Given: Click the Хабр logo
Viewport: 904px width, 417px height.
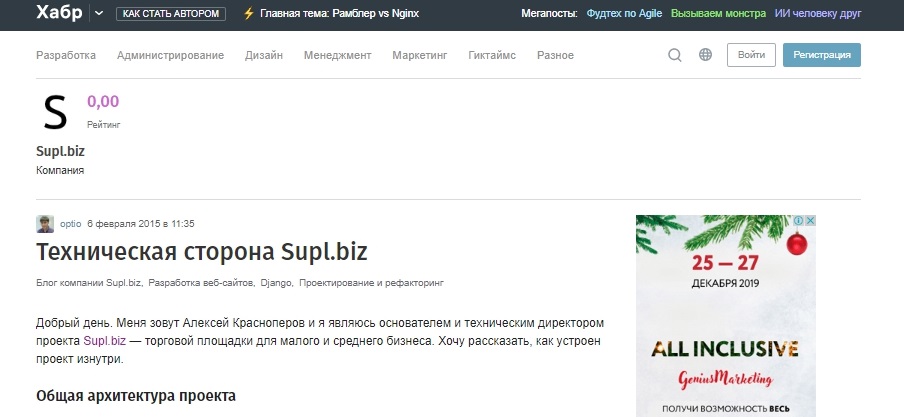Looking at the screenshot, I should (x=59, y=13).
